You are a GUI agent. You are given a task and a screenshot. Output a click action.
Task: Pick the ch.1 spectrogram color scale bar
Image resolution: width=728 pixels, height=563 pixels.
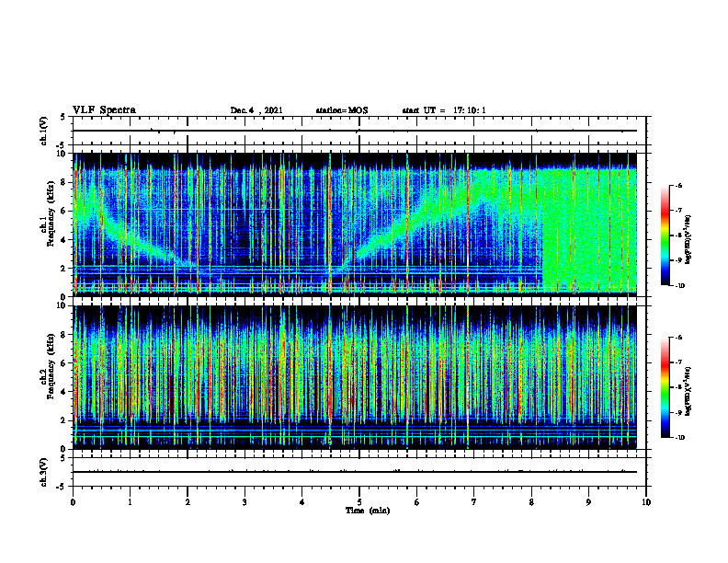pyautogui.click(x=665, y=236)
